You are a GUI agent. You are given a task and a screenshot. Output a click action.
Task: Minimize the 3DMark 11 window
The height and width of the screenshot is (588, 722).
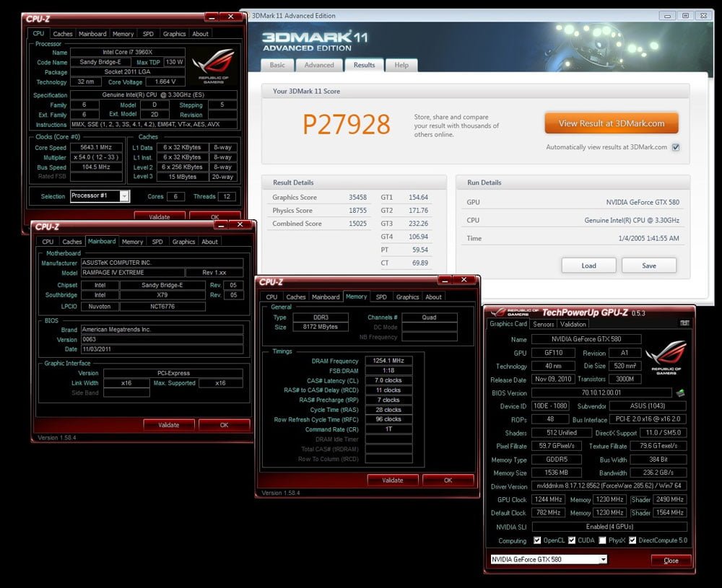[667, 15]
